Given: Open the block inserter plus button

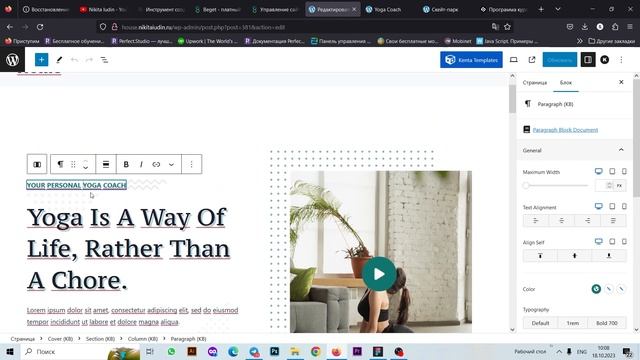Looking at the screenshot, I should pos(41,60).
